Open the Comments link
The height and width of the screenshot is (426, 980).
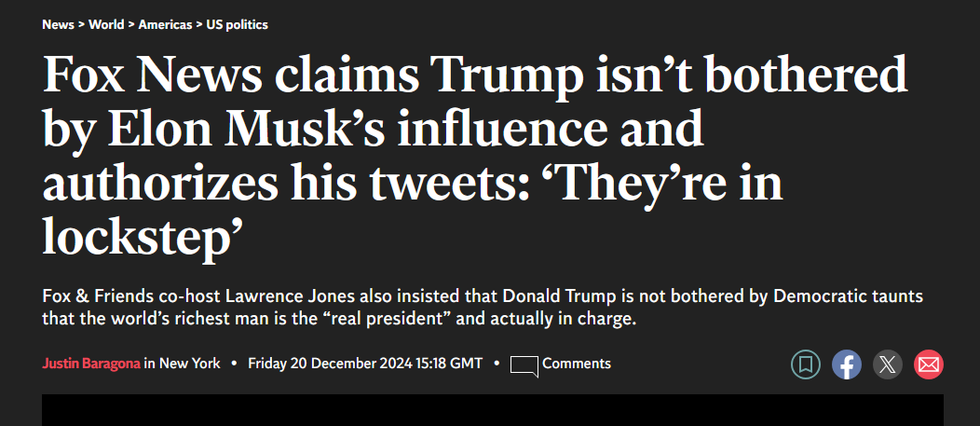tap(577, 364)
